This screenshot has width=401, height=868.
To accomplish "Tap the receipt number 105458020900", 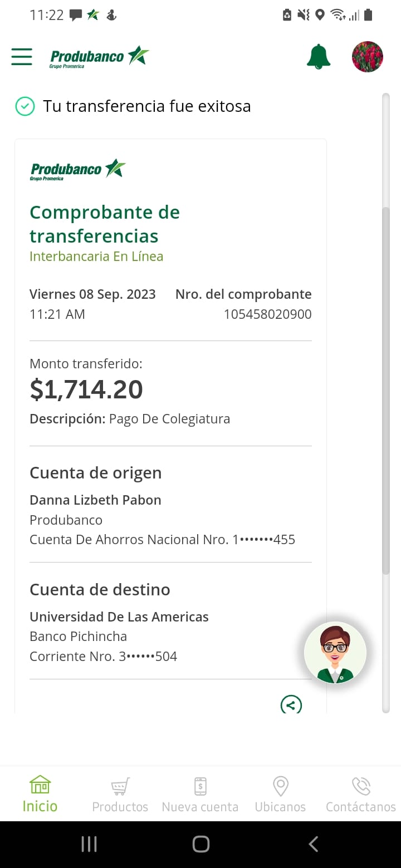I will [x=267, y=314].
